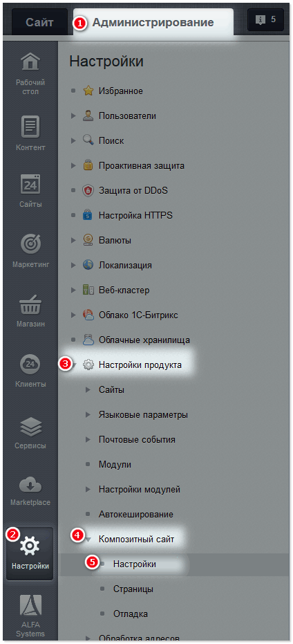The height and width of the screenshot is (644, 293).
Task: Open Избранное menu item
Action: click(x=121, y=91)
